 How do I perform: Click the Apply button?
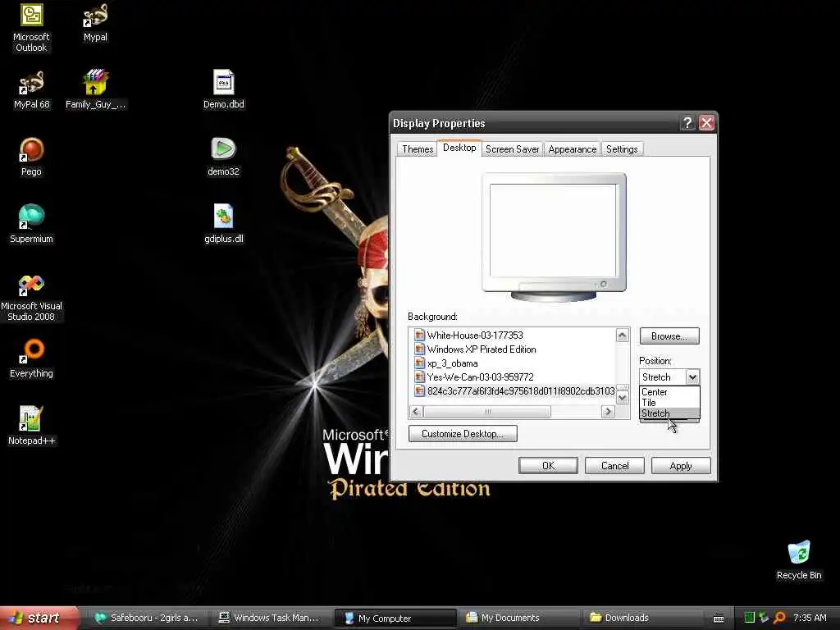681,466
